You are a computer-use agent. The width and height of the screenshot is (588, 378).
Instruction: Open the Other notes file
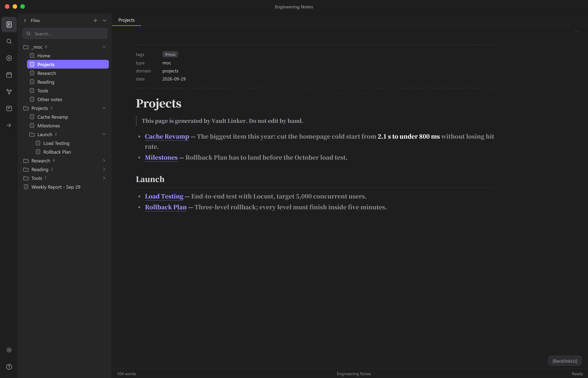pos(68,99)
